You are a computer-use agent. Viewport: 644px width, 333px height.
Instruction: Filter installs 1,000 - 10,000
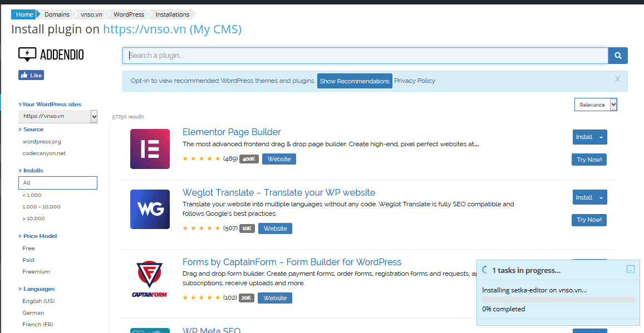pyautogui.click(x=41, y=207)
